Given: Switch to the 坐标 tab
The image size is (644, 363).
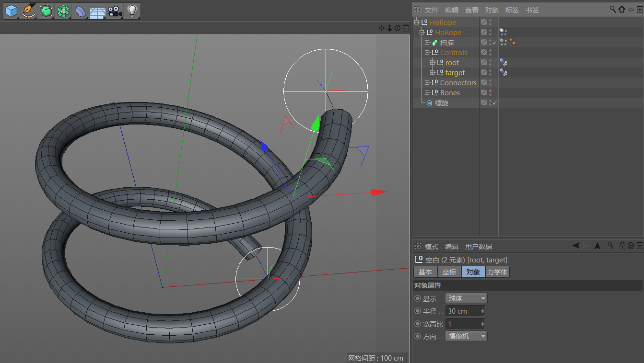Looking at the screenshot, I should [449, 272].
